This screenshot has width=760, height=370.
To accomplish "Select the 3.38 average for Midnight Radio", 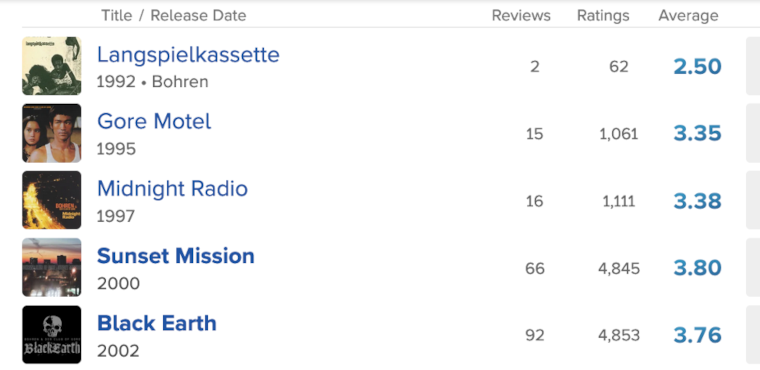I will [x=697, y=201].
